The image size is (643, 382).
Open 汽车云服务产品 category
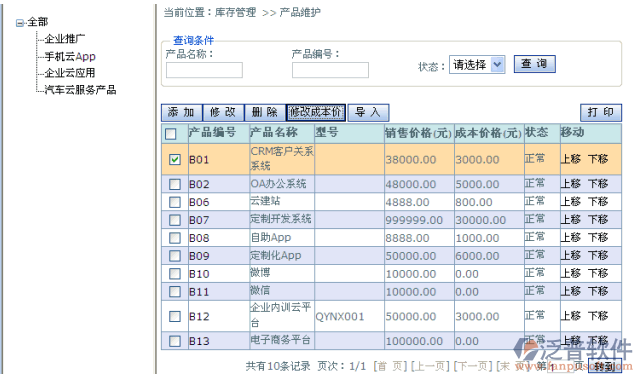coord(80,90)
